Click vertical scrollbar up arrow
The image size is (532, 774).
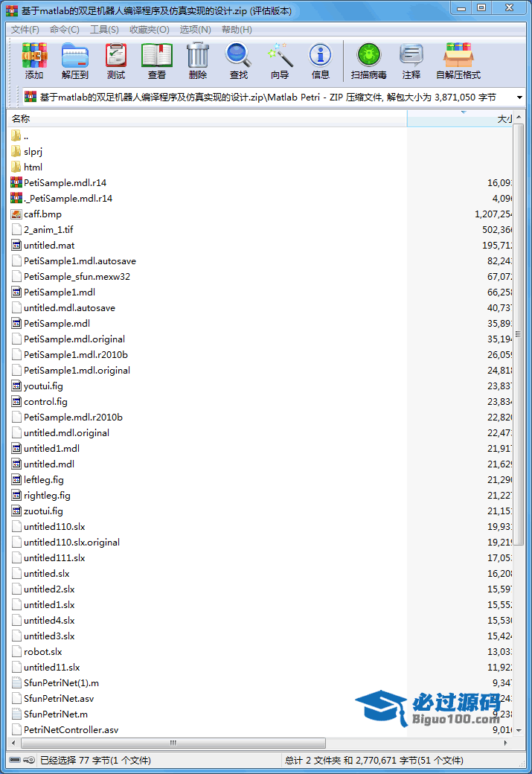pyautogui.click(x=518, y=117)
